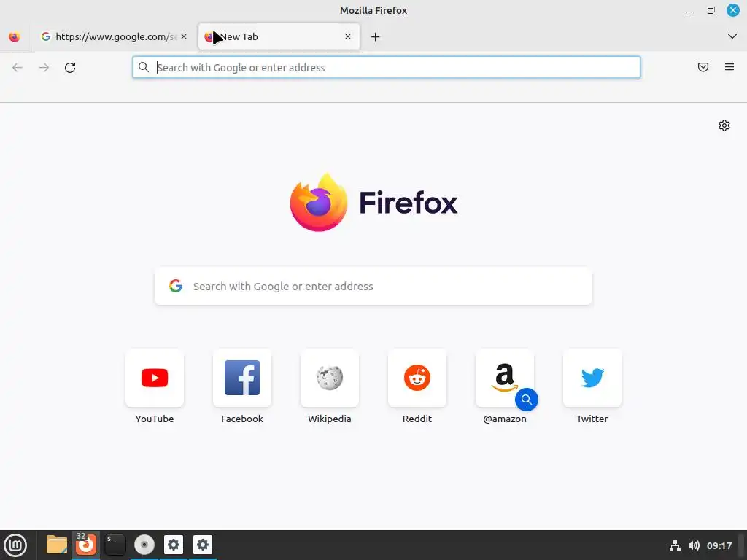Screen dimensions: 747x560
Task: Open the first settings gear taskbar item
Action: click(x=174, y=545)
